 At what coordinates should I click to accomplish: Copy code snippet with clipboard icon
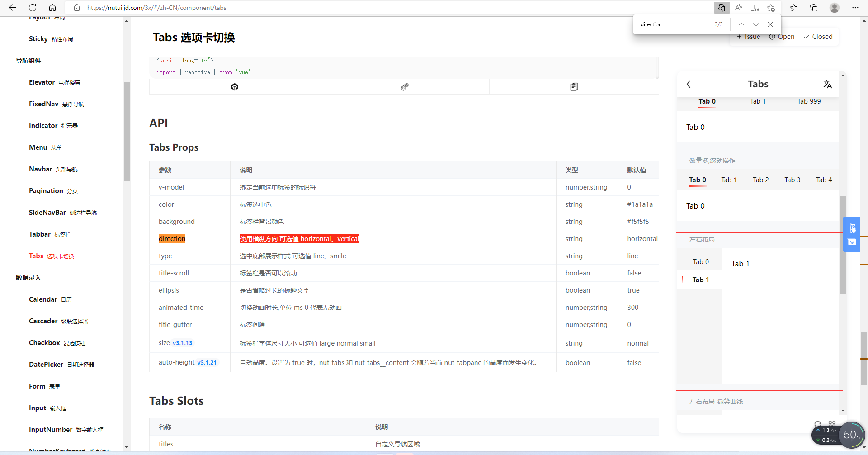(574, 86)
